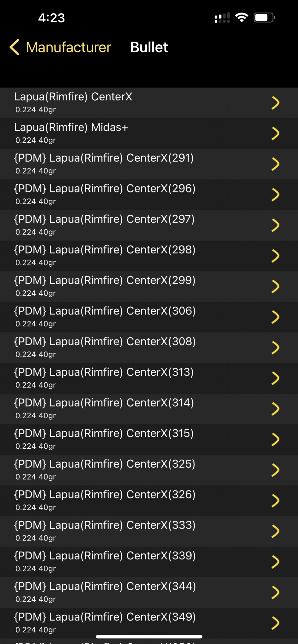Tap arrow icon for CenterX(333)
This screenshot has width=298, height=644.
[x=275, y=531]
